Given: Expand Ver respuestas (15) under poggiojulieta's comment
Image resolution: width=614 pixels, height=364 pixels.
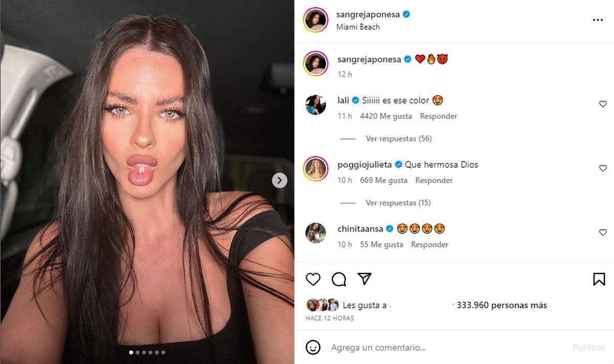Looking at the screenshot, I should (398, 203).
